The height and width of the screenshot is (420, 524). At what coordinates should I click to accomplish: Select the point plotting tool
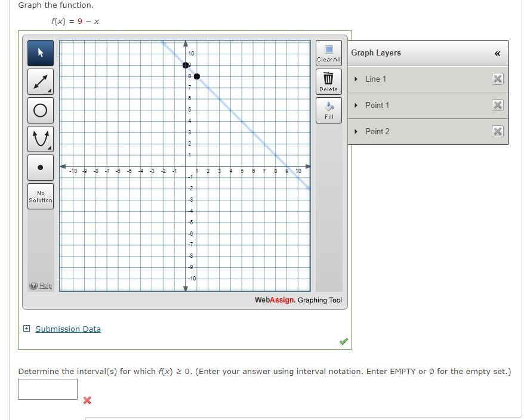click(40, 167)
